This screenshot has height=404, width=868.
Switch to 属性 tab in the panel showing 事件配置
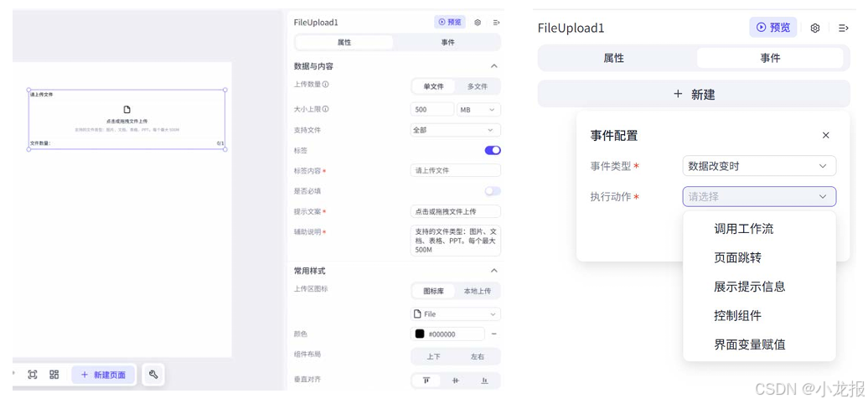tap(614, 58)
